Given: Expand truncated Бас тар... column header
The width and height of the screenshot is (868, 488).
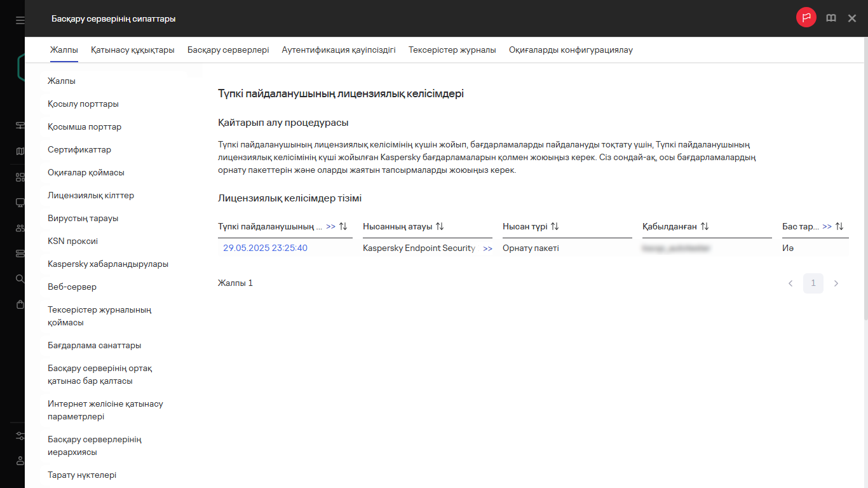Looking at the screenshot, I should (x=827, y=227).
